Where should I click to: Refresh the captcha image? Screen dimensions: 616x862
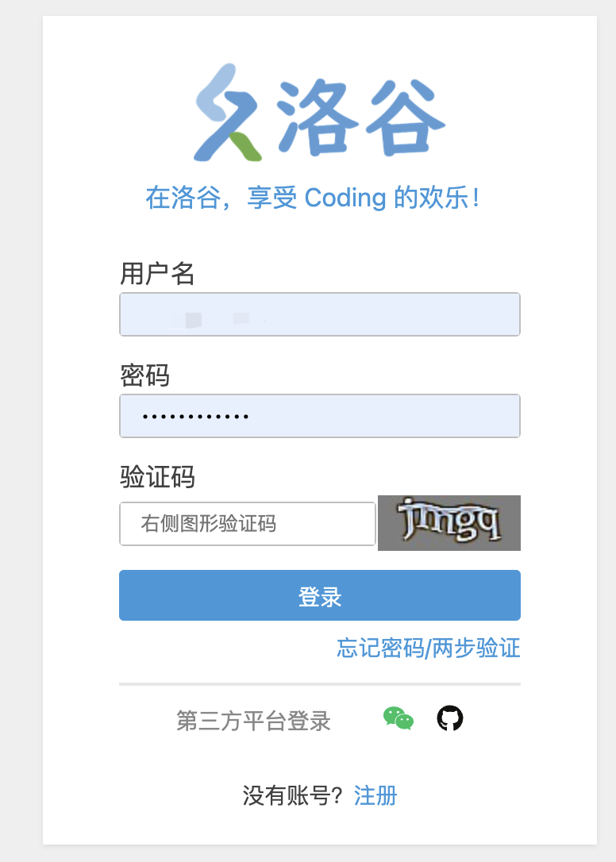(x=449, y=523)
